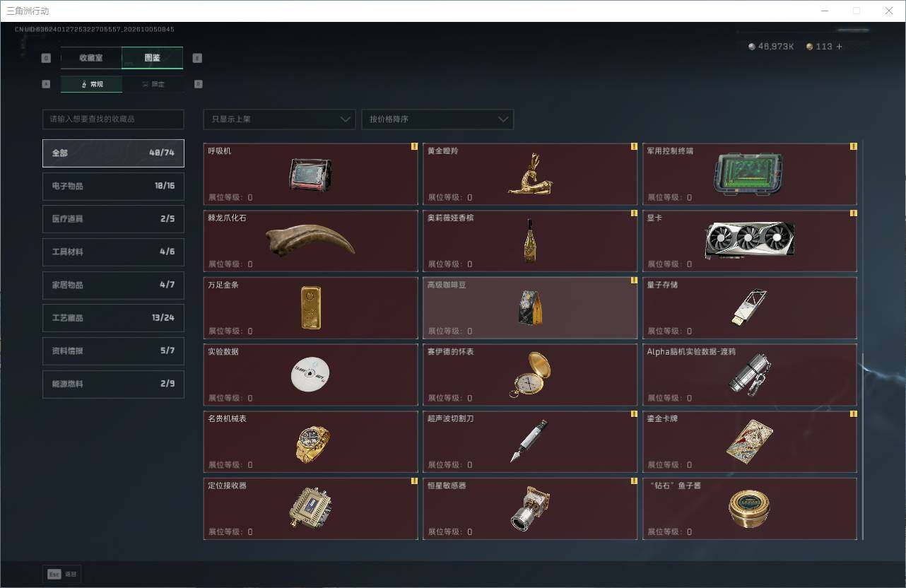This screenshot has height=588, width=906.
Task: Switch to the 常规 regular toggle
Action: tap(91, 84)
